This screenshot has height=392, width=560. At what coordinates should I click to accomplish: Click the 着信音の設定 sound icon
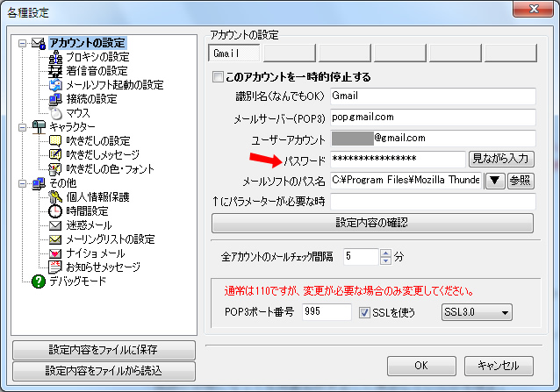[x=55, y=71]
